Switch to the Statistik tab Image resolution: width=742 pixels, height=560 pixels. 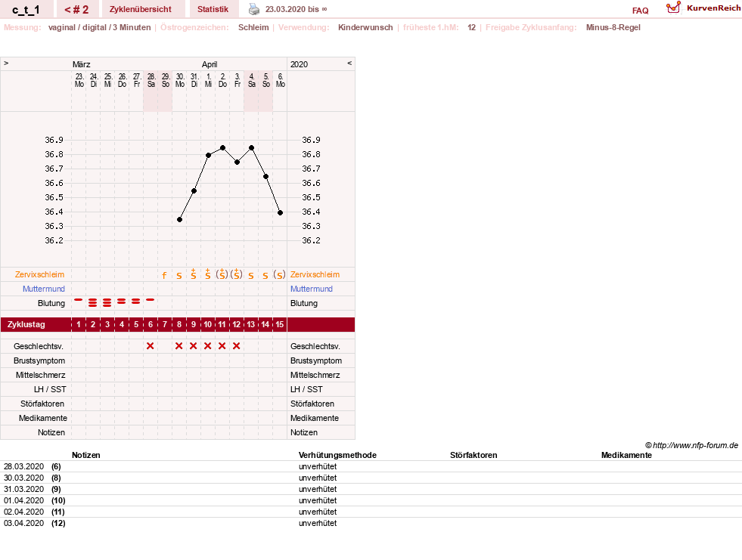point(213,10)
